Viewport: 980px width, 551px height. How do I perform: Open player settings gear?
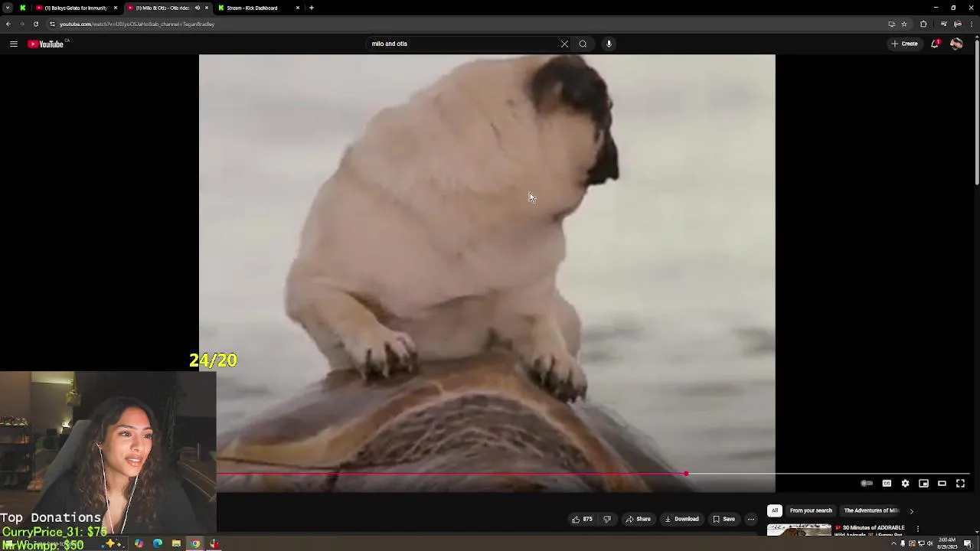coord(905,483)
